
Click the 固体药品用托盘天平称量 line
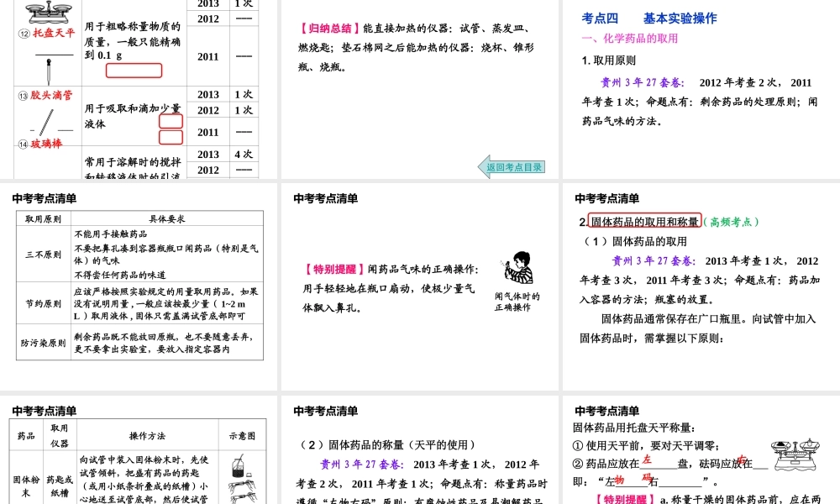[633, 428]
